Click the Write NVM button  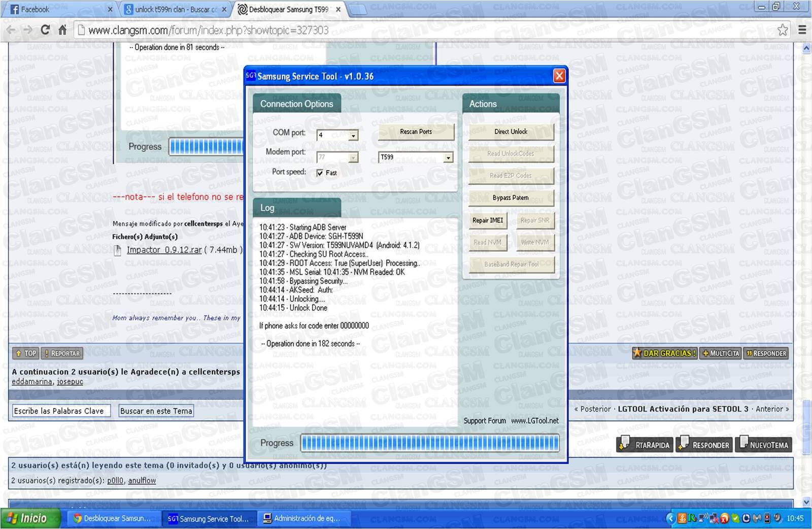(535, 242)
